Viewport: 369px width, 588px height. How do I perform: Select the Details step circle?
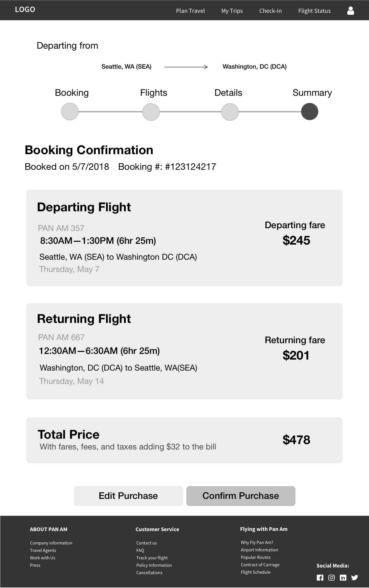(x=230, y=112)
